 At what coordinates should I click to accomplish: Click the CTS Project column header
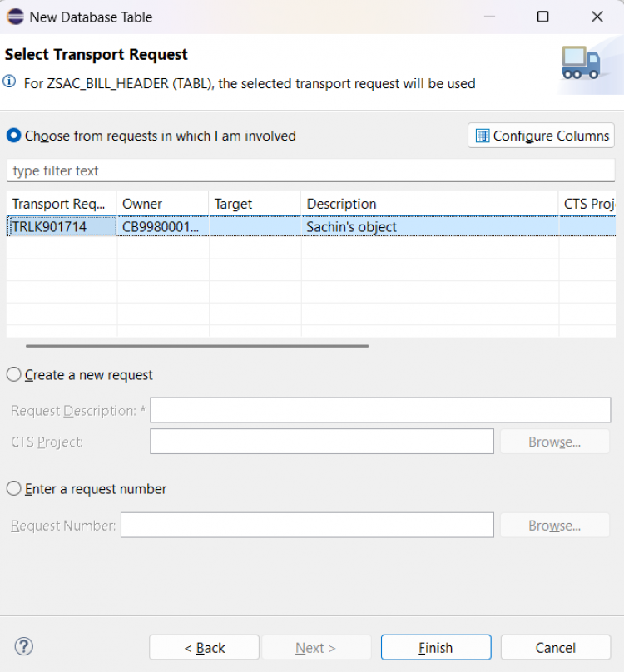click(589, 204)
